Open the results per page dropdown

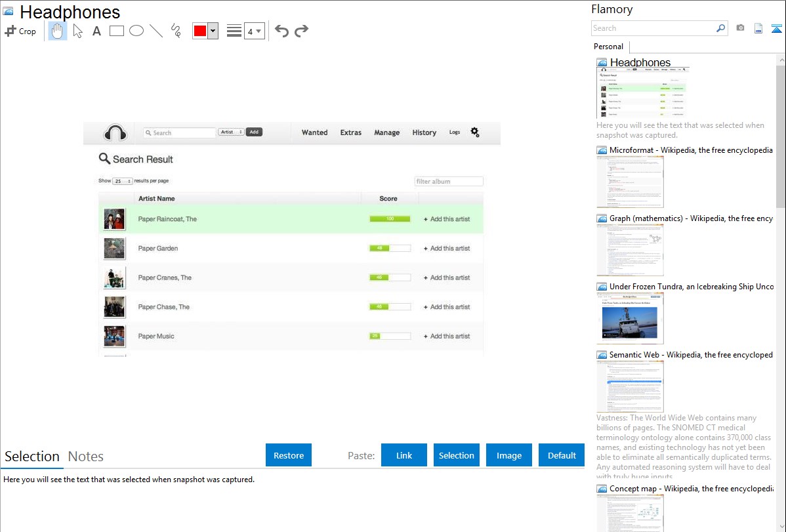(122, 181)
